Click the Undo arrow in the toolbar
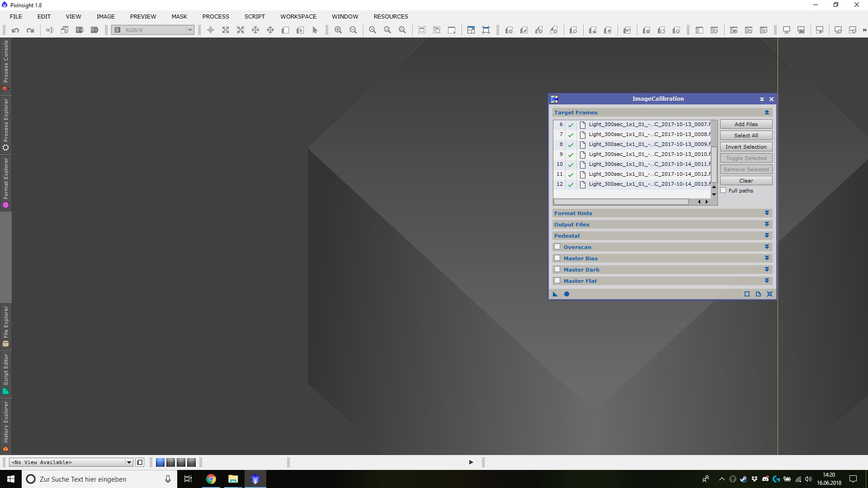The image size is (868, 488). pos(15,30)
